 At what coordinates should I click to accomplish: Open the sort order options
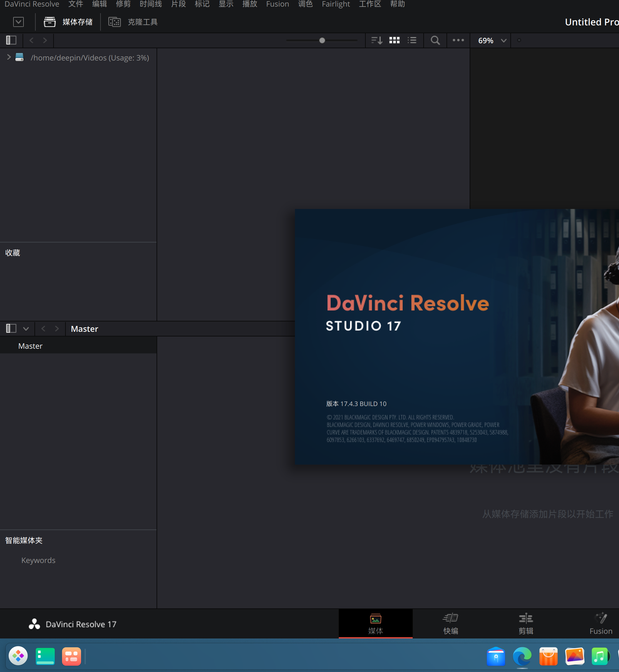[x=376, y=40]
